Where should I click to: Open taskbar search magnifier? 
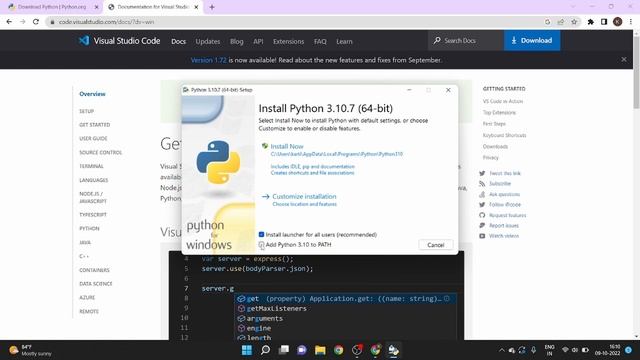click(x=265, y=350)
